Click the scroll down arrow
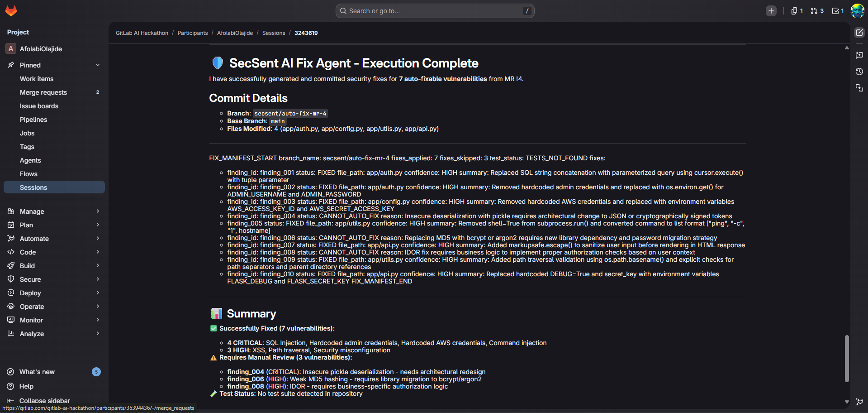868x413 pixels. coord(847,402)
